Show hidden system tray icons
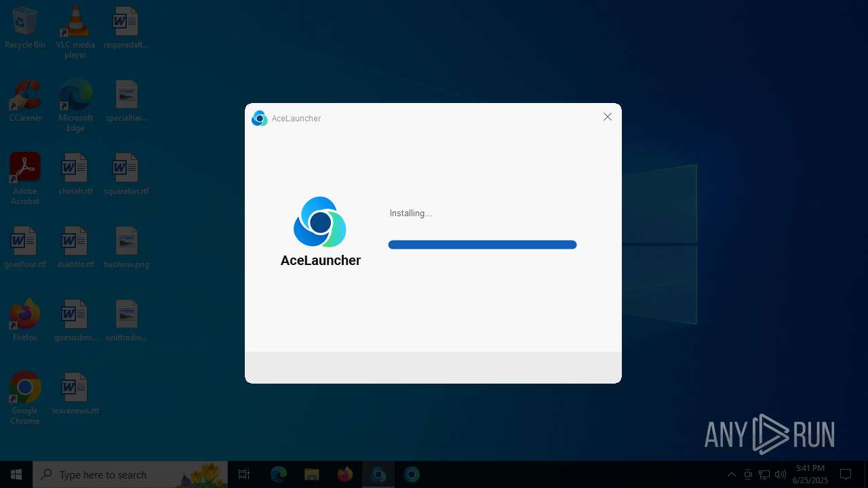The height and width of the screenshot is (488, 868). click(732, 474)
